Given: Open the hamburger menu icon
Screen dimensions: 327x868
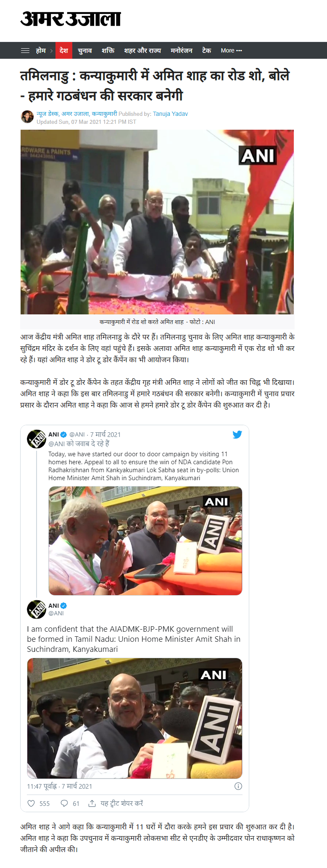Looking at the screenshot, I should [25, 50].
